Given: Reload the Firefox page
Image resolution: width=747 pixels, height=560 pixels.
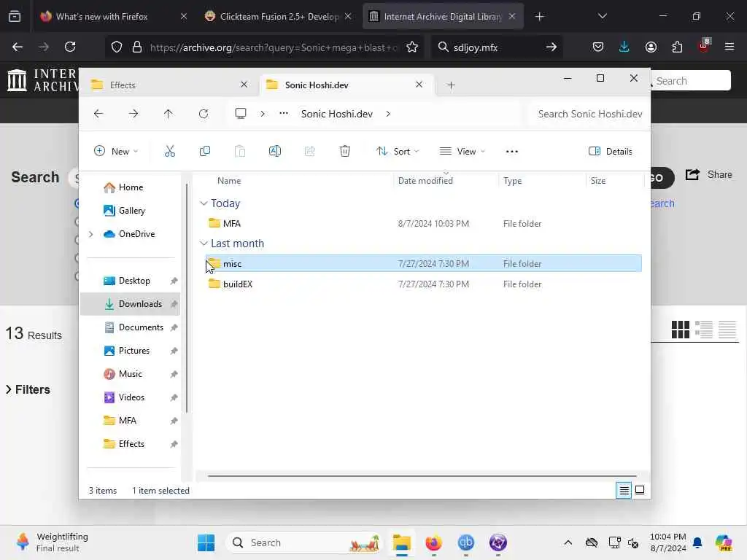Looking at the screenshot, I should pyautogui.click(x=70, y=47).
